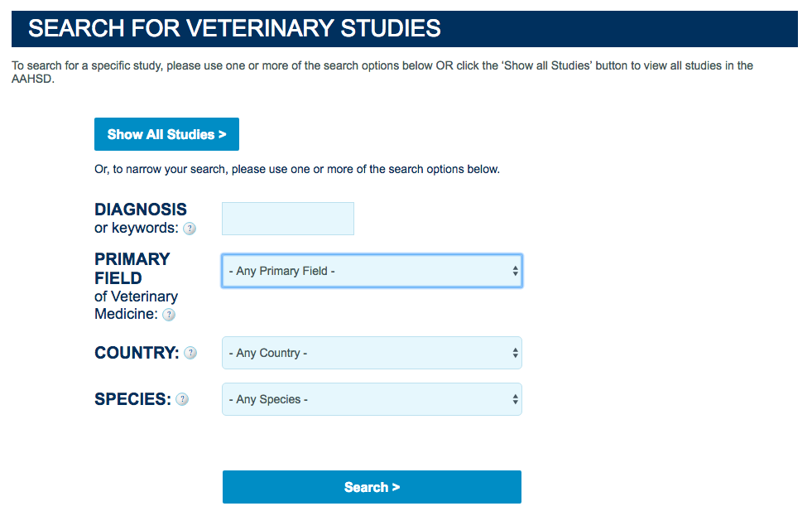Viewport: 812px width, 511px height.
Task: Click up-down arrows on Any Primary Field selector
Action: pos(516,271)
